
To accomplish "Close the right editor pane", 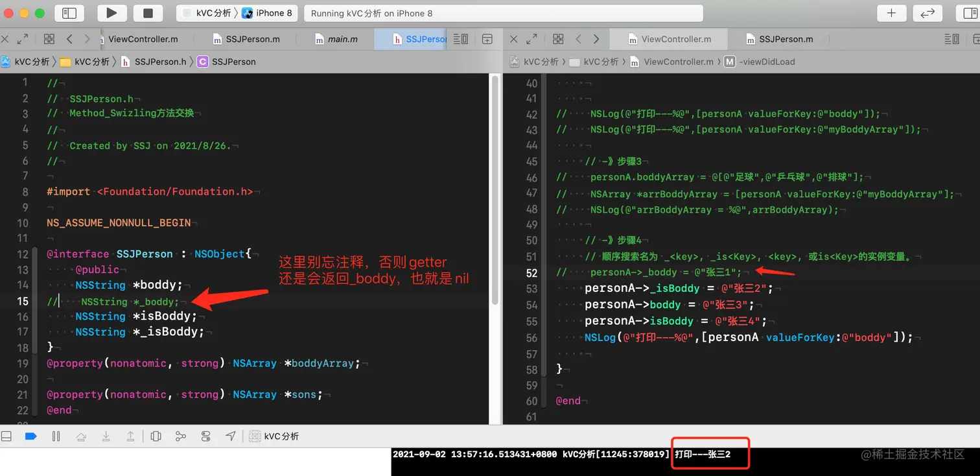I will [514, 39].
